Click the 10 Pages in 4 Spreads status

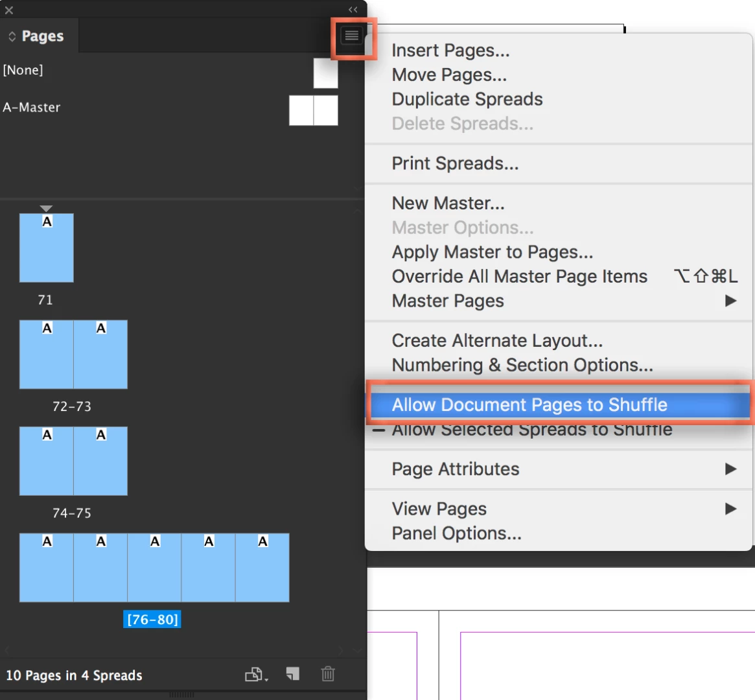(74, 675)
